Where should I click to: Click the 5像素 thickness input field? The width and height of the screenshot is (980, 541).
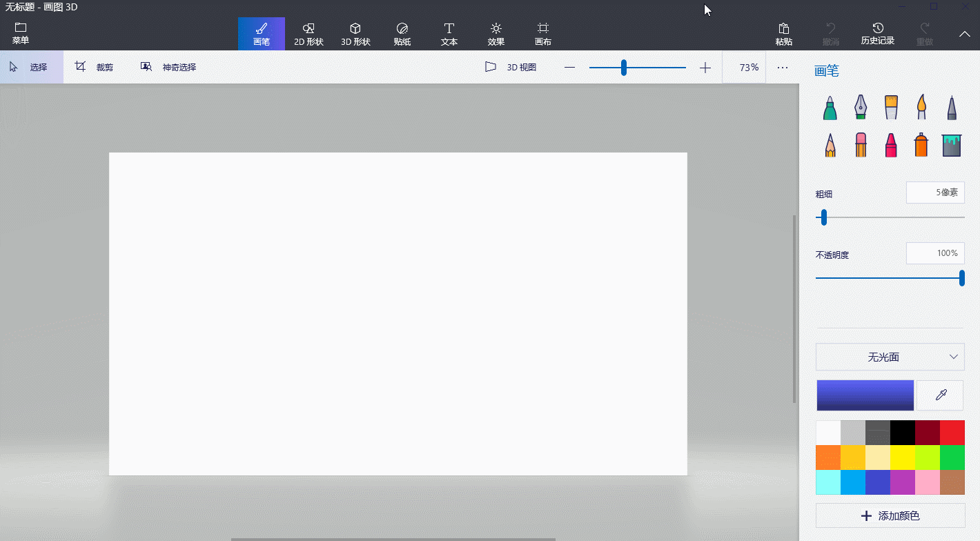coord(935,193)
